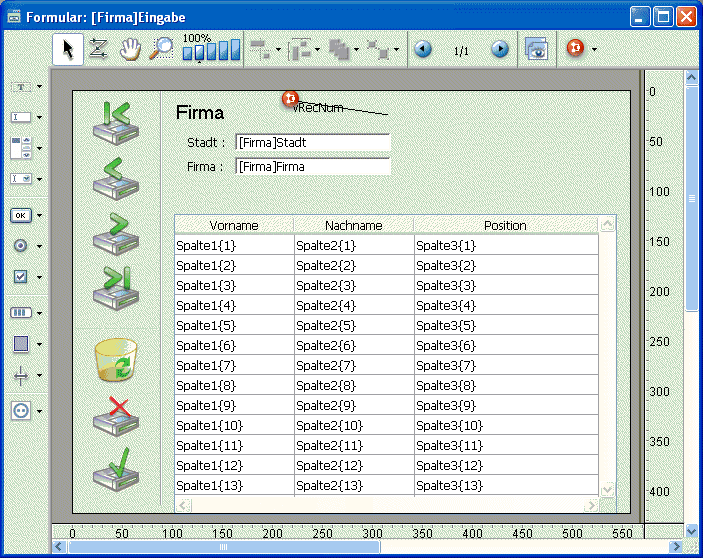Click the Vorname column header

(x=234, y=226)
